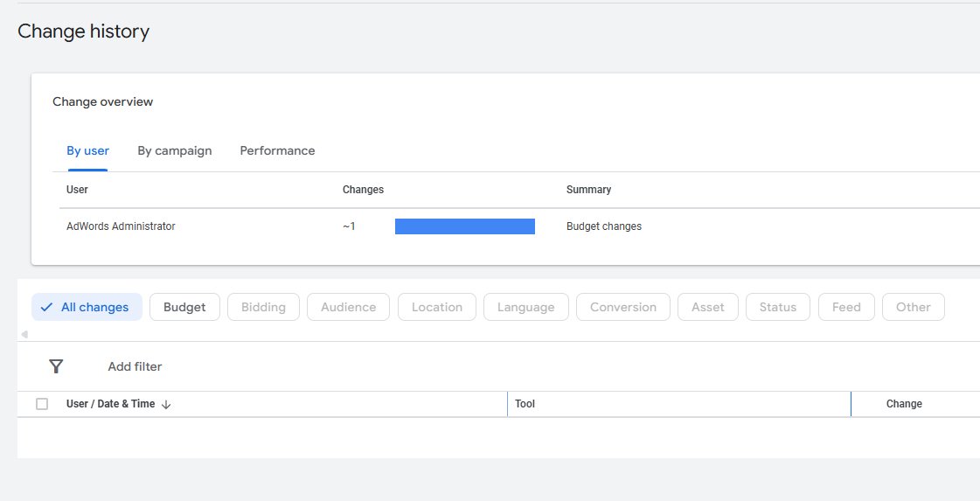This screenshot has height=501, width=980.
Task: Click the Changes column header in overview
Action: 363,190
